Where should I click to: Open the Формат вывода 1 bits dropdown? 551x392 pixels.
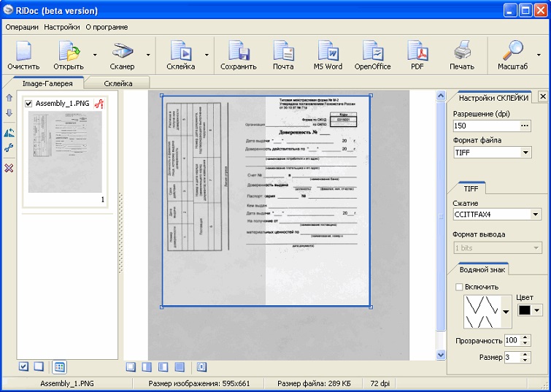point(536,248)
